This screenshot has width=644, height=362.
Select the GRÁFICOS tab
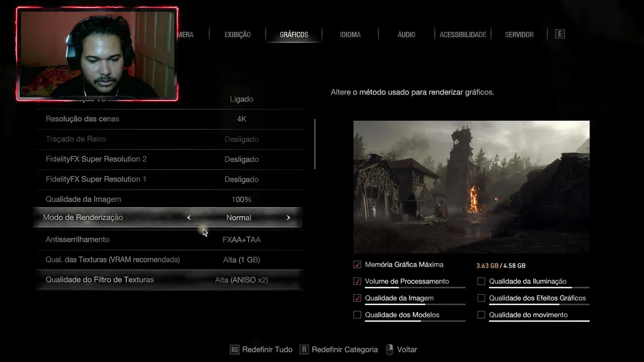click(x=294, y=35)
